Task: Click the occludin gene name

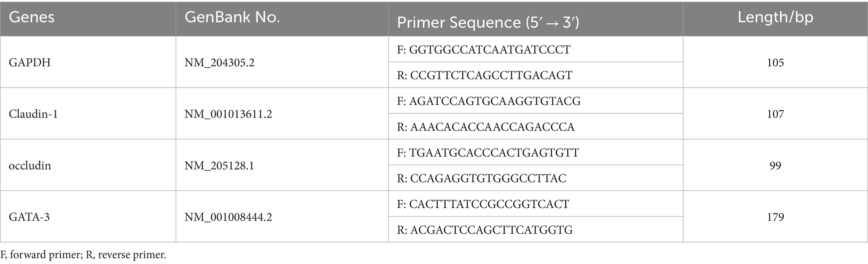Action: coord(30,166)
